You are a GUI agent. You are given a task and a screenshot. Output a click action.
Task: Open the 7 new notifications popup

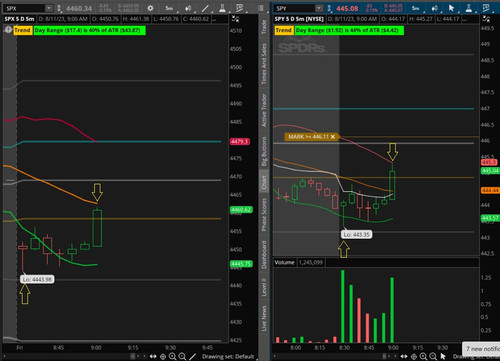481,349
